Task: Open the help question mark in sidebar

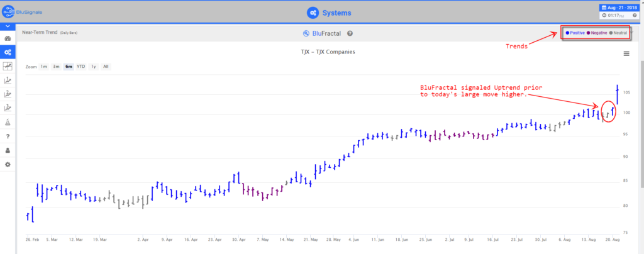Action: tap(8, 136)
